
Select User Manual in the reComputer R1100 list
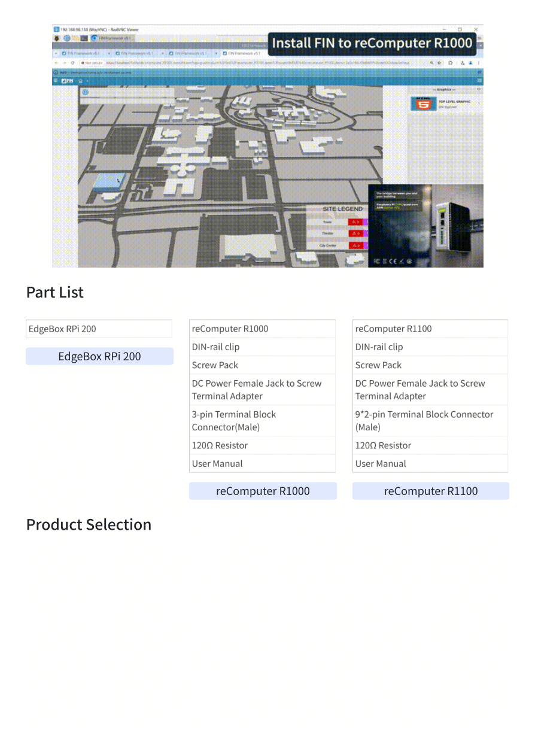coord(430,463)
